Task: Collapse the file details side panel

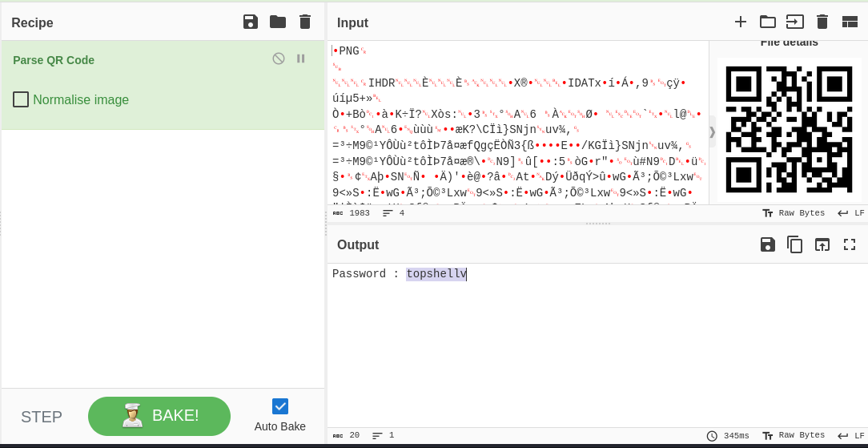Action: pos(713,131)
